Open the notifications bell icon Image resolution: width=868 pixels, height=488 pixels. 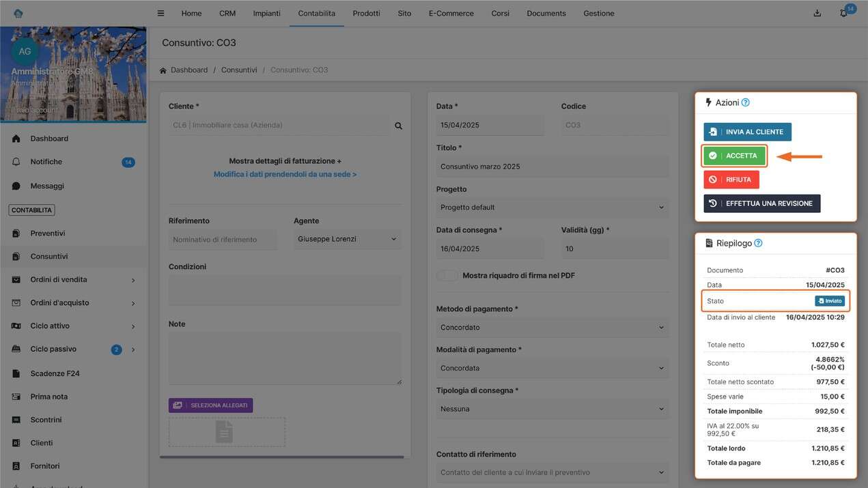(x=843, y=14)
